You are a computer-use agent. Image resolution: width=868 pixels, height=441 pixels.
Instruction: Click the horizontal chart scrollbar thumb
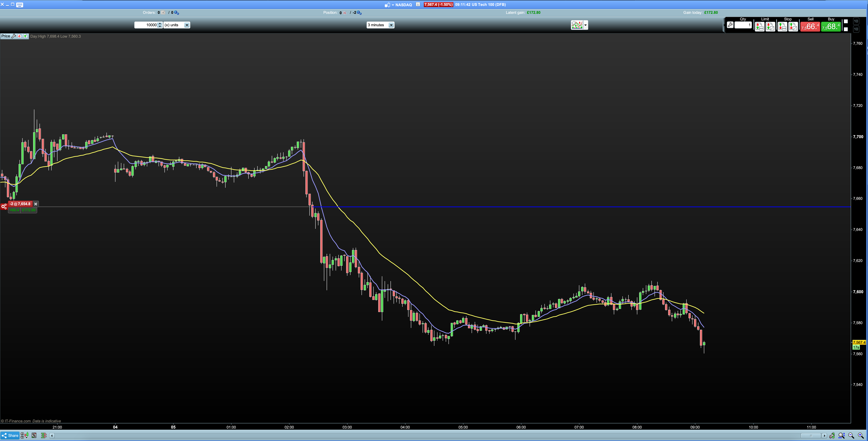pyautogui.click(x=811, y=436)
